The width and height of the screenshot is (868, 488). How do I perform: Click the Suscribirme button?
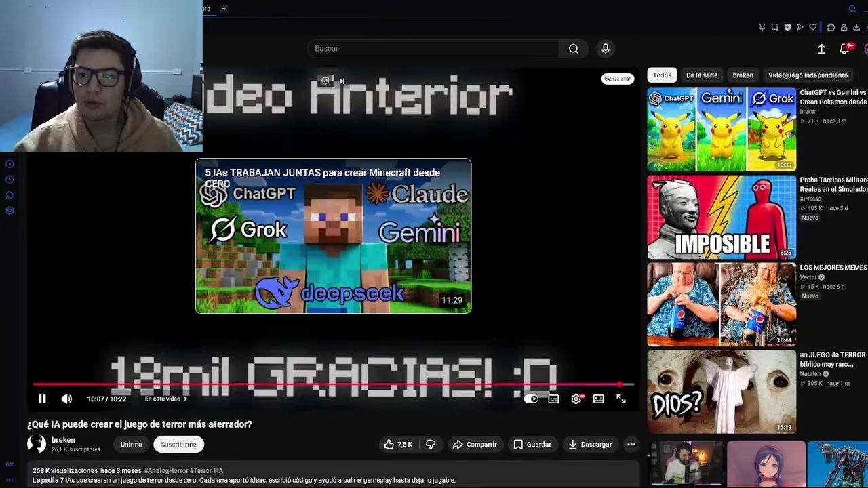pos(178,445)
